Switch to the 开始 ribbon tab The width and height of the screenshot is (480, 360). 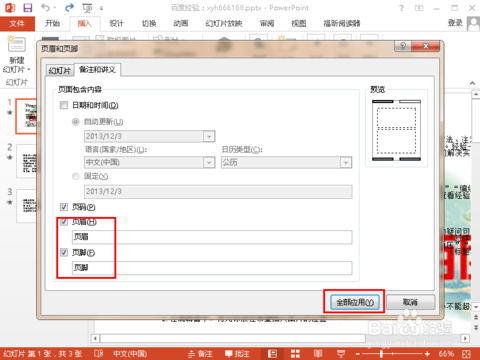[x=52, y=23]
